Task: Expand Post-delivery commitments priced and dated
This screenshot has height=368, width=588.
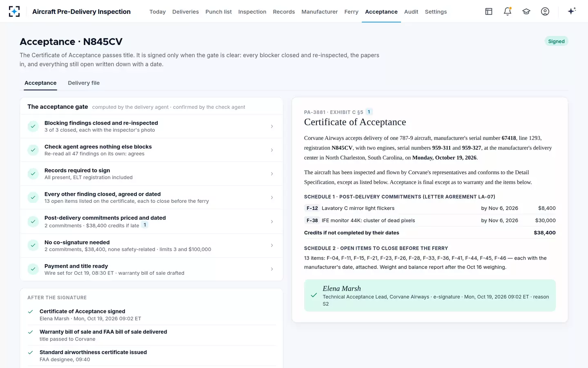Action: 151,221
